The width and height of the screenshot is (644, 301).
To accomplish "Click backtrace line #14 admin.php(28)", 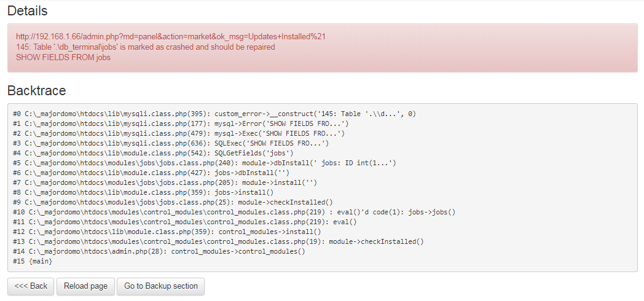I will tap(159, 251).
